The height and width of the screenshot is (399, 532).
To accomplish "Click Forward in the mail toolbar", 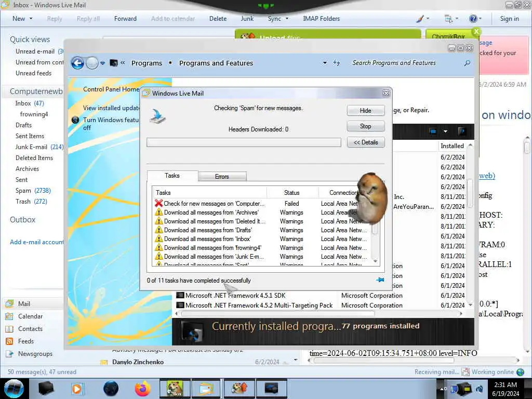I will coord(125,19).
